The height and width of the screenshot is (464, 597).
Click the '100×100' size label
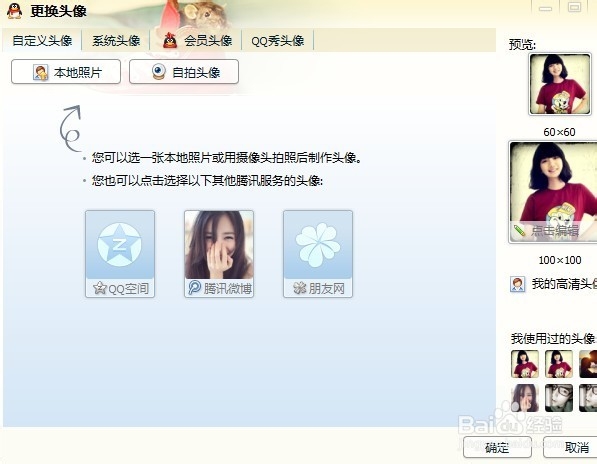tap(560, 260)
